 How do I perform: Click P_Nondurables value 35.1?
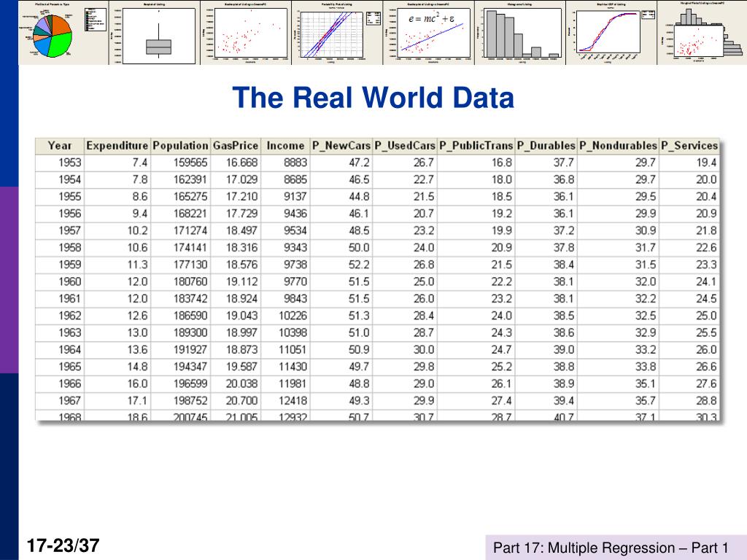click(646, 384)
